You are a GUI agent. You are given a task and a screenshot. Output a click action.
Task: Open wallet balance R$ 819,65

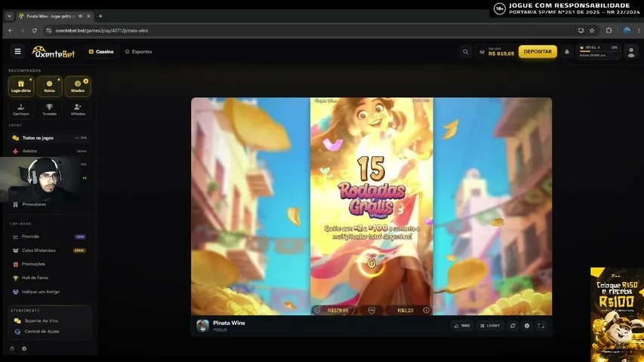coord(497,52)
